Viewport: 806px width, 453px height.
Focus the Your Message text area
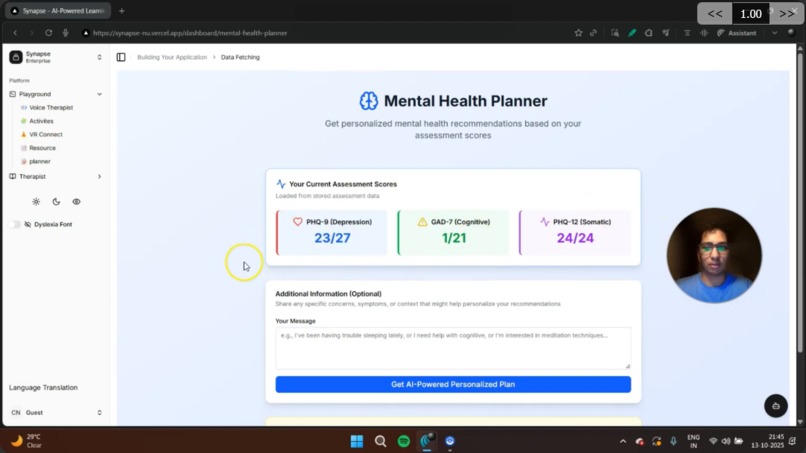453,348
